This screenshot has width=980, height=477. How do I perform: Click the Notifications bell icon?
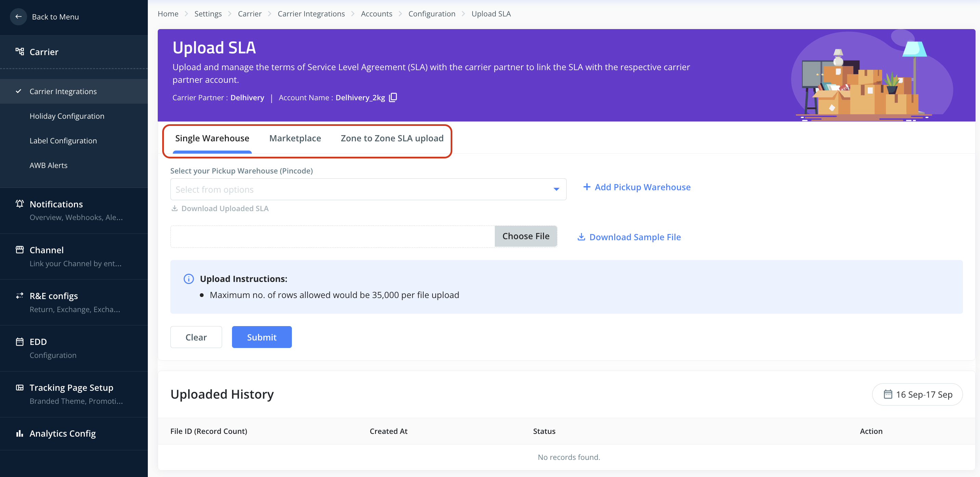click(x=20, y=204)
